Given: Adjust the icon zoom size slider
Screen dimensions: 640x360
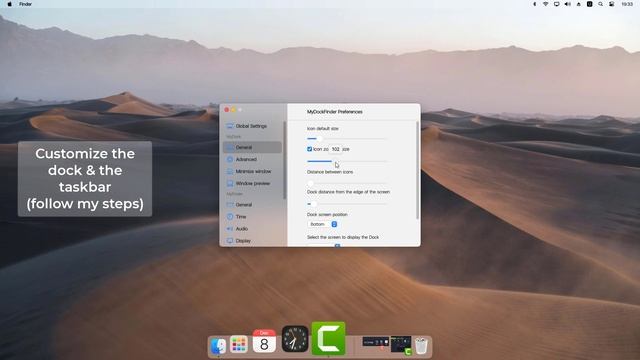Looking at the screenshot, I should coord(347,161).
